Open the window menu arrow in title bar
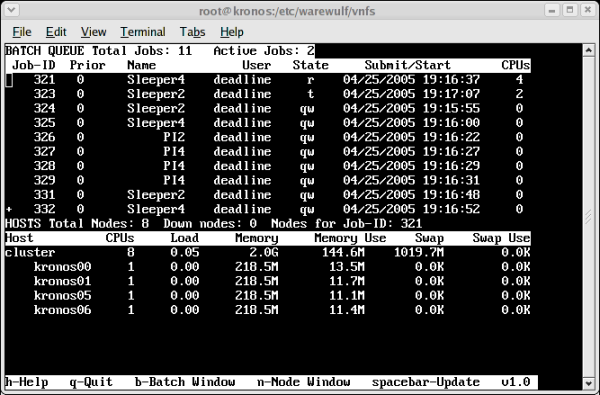The image size is (600, 395). pos(11,9)
